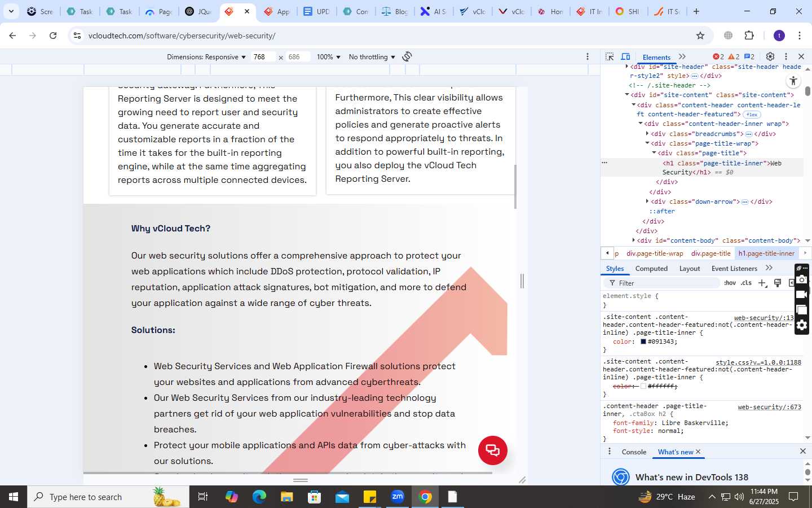The width and height of the screenshot is (812, 508).
Task: Click the viewport width input field
Action: (263, 57)
